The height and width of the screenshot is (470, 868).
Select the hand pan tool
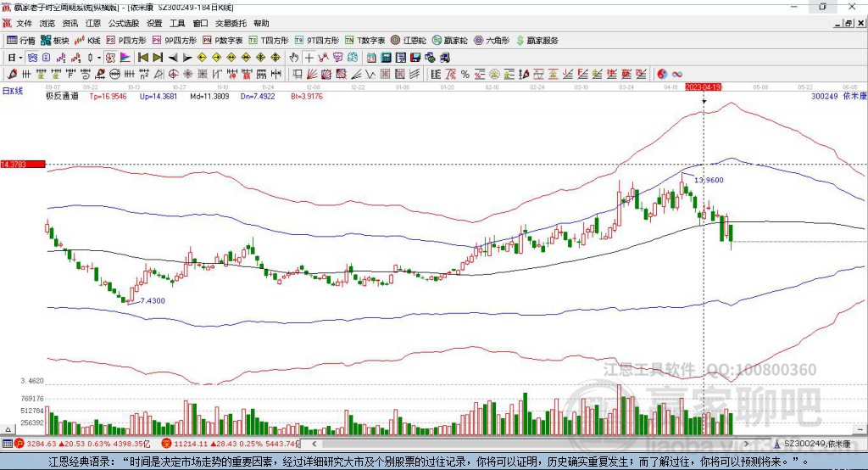click(293, 58)
